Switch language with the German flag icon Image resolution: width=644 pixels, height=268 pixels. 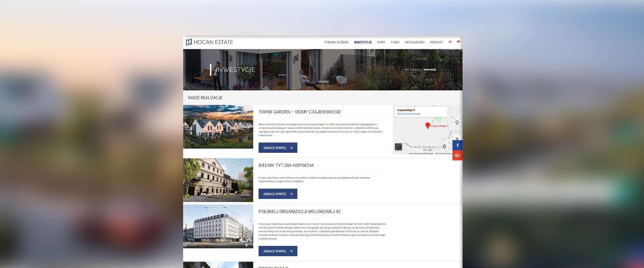pyautogui.click(x=458, y=42)
